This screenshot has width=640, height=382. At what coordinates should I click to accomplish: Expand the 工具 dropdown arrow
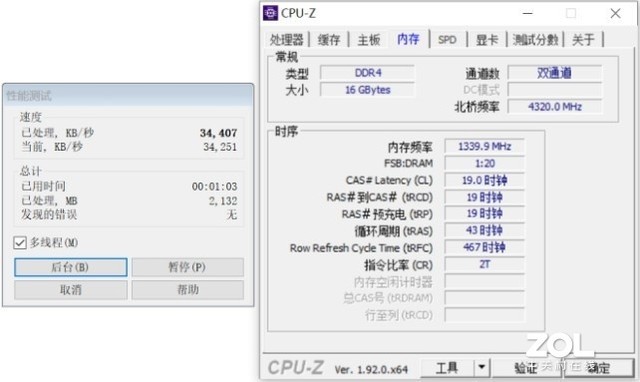click(482, 368)
